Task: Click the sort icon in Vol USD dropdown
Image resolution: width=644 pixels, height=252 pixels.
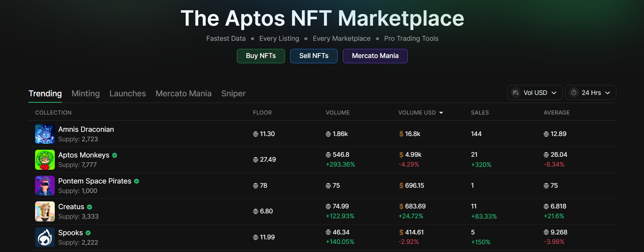Action: 516,93
